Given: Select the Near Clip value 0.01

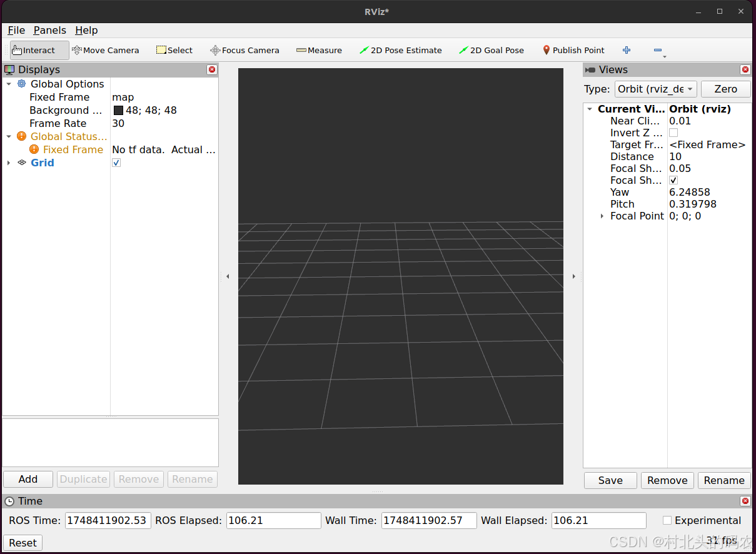Looking at the screenshot, I should pos(680,121).
